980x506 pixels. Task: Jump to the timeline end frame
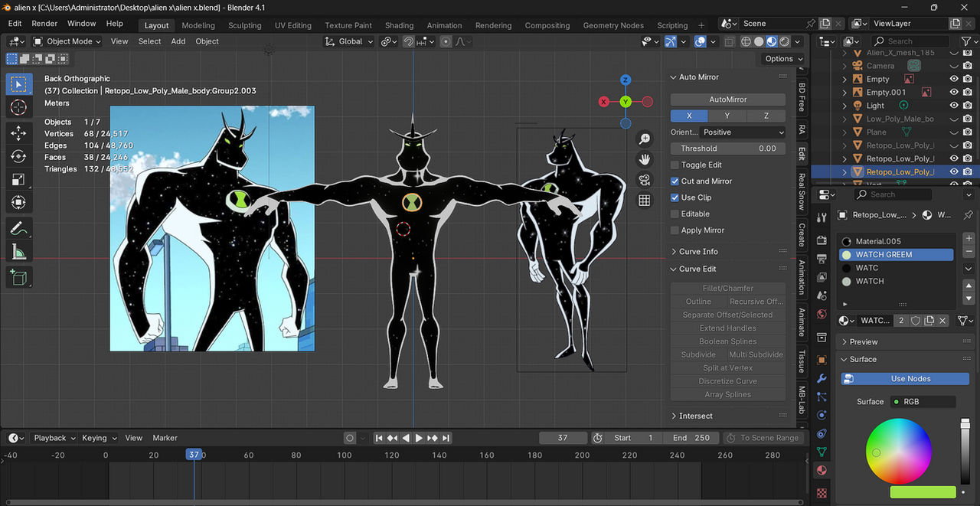[446, 438]
